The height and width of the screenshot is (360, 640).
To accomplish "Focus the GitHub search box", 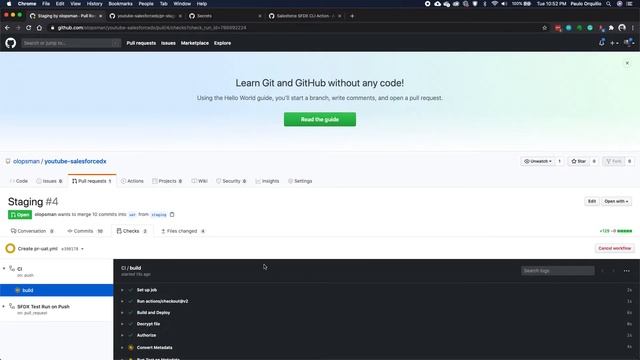I will coord(71,43).
